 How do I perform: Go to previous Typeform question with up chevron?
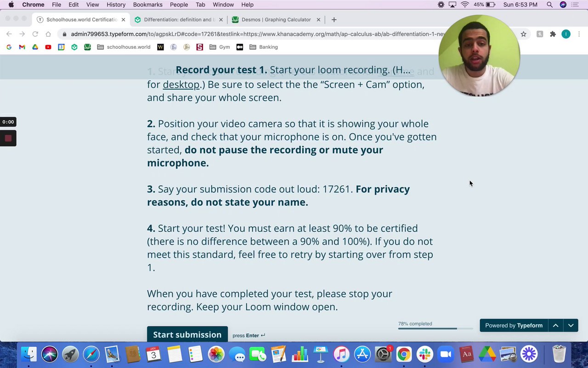point(555,325)
